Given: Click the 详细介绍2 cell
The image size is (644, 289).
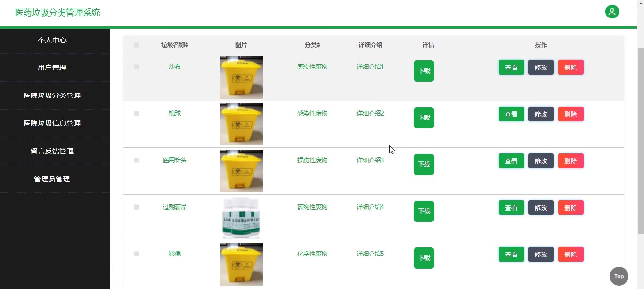Looking at the screenshot, I should point(370,114).
